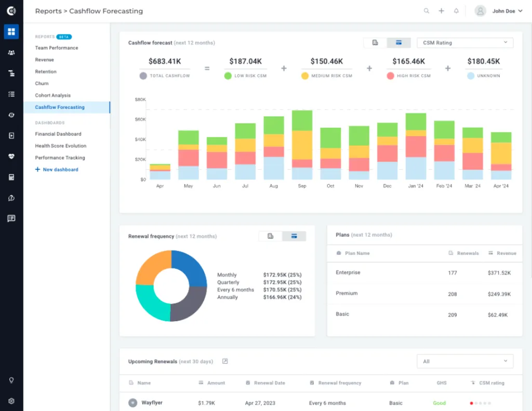532x411 pixels.
Task: Switch Renewal frequency to the card view toggle
Action: click(x=294, y=236)
